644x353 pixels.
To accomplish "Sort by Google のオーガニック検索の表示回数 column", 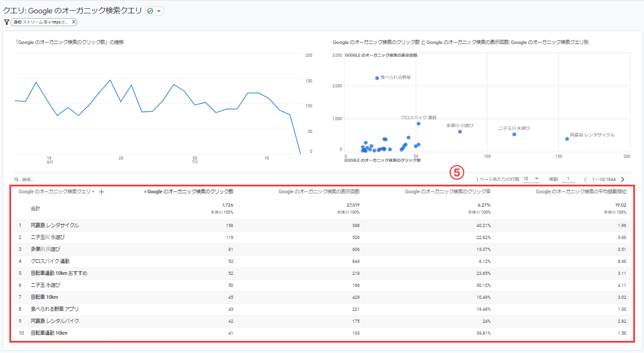I will [x=319, y=192].
